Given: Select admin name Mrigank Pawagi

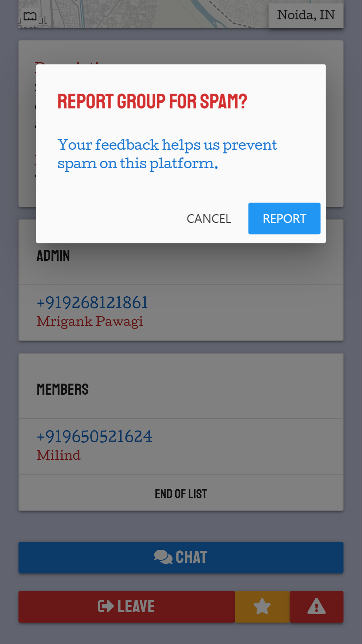Looking at the screenshot, I should pos(90,321).
